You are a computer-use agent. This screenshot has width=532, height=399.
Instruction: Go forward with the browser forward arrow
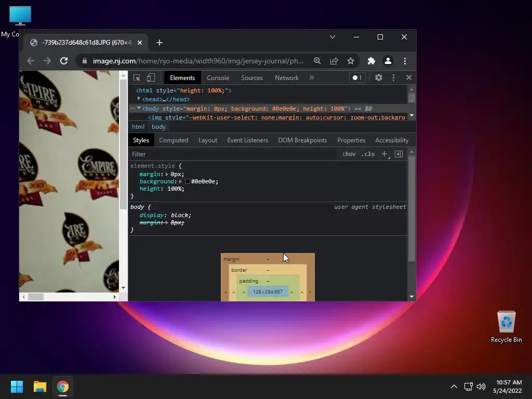[x=47, y=61]
